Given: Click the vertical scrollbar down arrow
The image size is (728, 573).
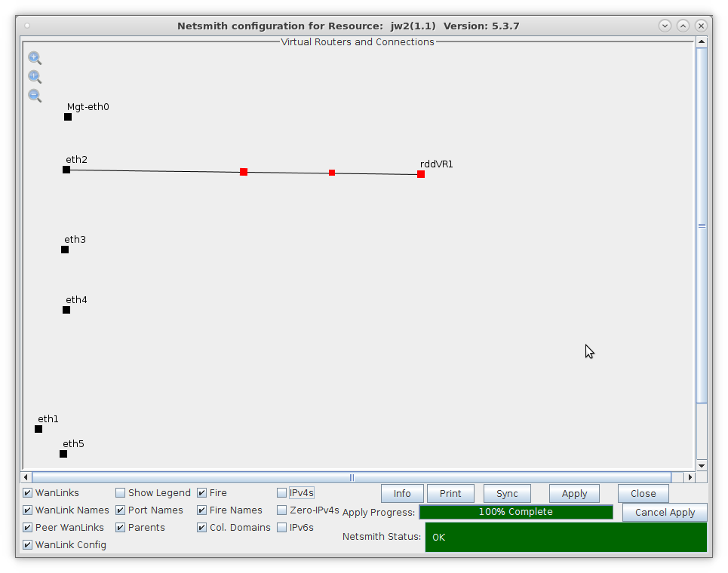Looking at the screenshot, I should 702,465.
